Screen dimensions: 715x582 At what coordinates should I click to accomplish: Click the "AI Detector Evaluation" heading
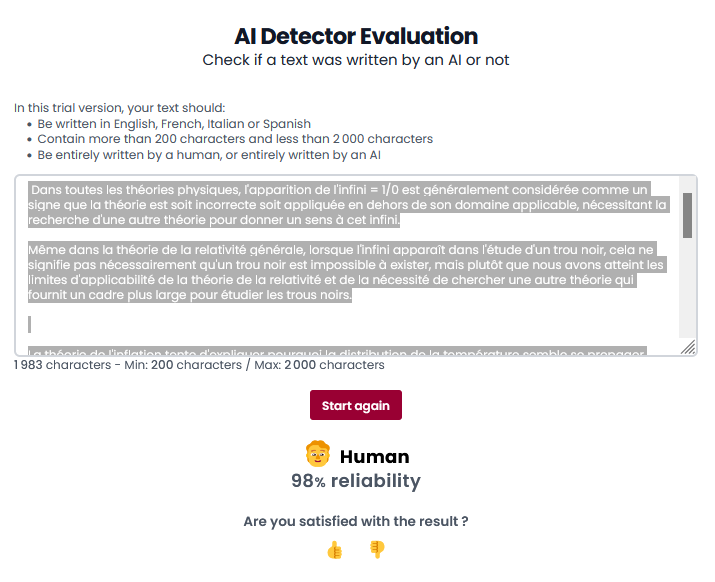tap(356, 37)
